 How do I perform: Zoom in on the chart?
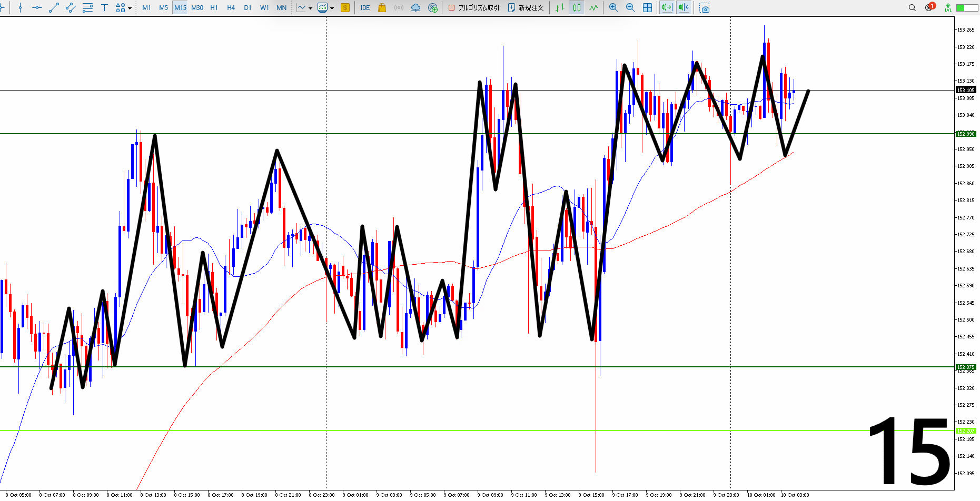[x=613, y=8]
